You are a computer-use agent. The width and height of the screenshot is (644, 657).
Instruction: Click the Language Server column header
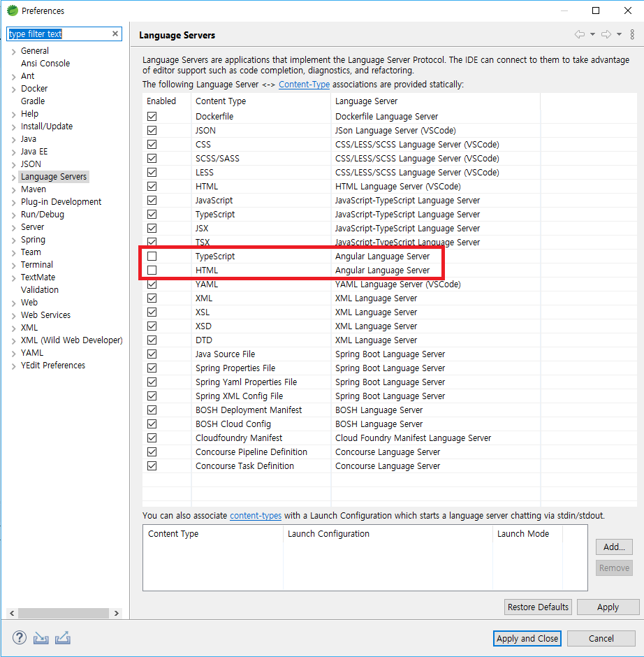click(x=435, y=101)
